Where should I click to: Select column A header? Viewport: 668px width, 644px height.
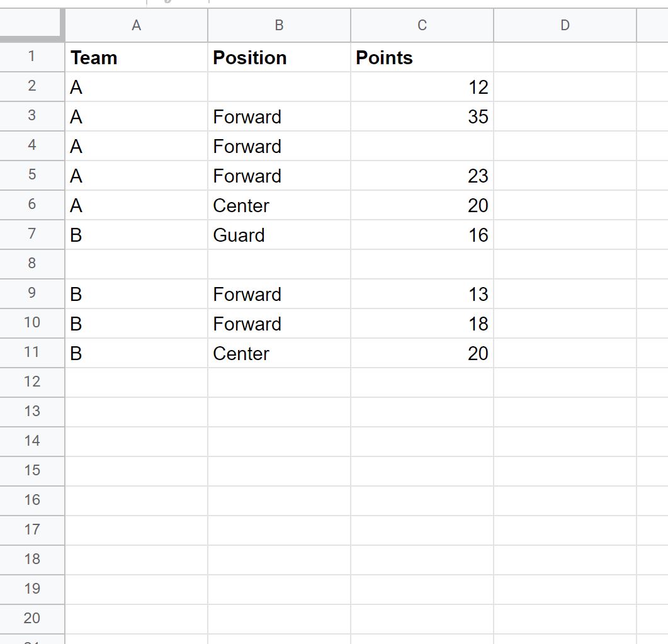137,25
